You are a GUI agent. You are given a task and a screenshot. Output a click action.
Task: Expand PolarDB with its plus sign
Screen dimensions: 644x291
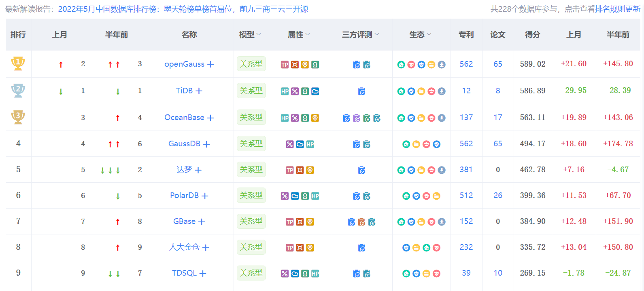[x=205, y=196]
